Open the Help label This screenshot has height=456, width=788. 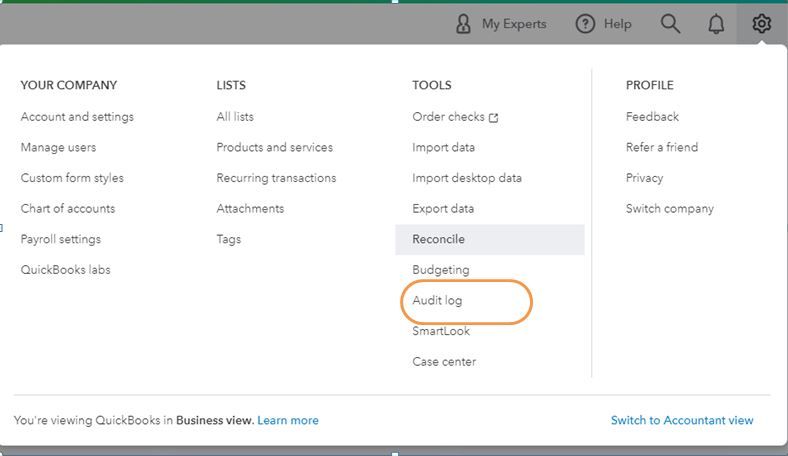[x=618, y=24]
